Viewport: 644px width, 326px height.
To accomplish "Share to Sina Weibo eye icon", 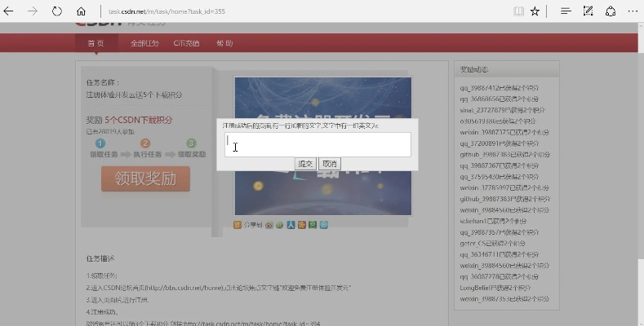I will [x=269, y=225].
